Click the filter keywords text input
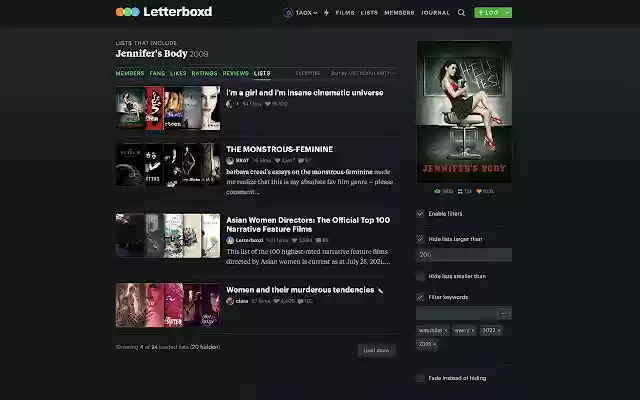 click(x=456, y=313)
